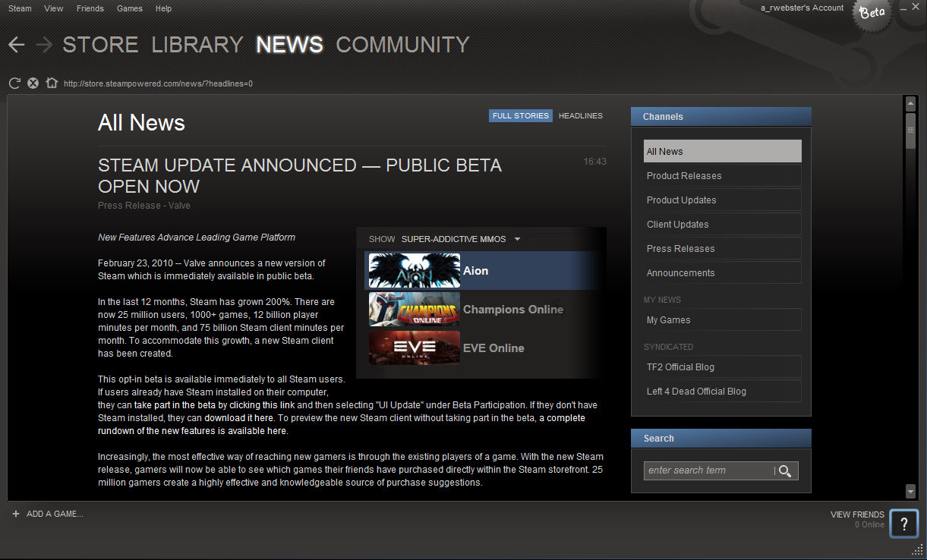Click the EVE Online title text
This screenshot has width=927, height=560.
[x=493, y=348]
